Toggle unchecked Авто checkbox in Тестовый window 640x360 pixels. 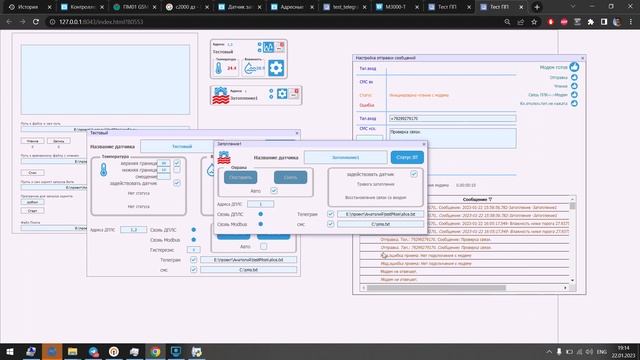[x=264, y=247]
